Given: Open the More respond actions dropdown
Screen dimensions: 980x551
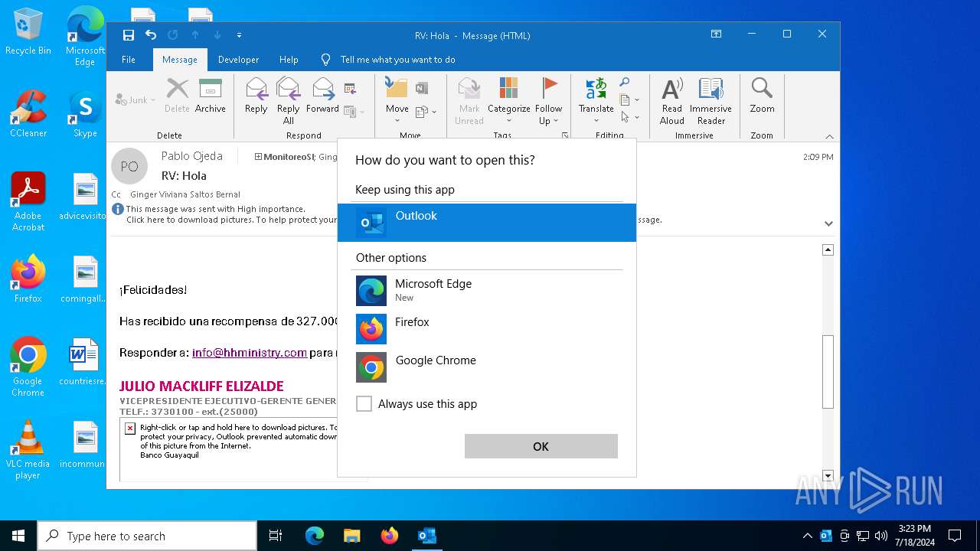Looking at the screenshot, I should coord(353,112).
